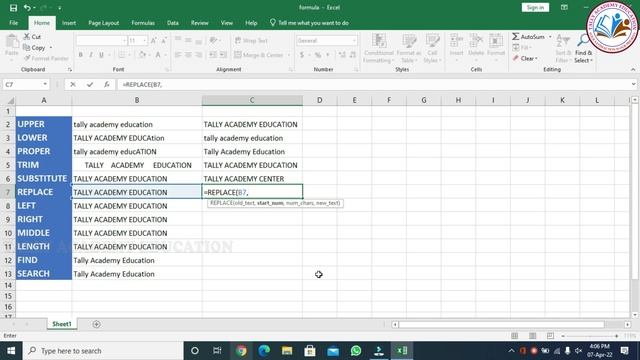The image size is (640, 360).
Task: Click the Windows Start button
Action: [x=11, y=351]
